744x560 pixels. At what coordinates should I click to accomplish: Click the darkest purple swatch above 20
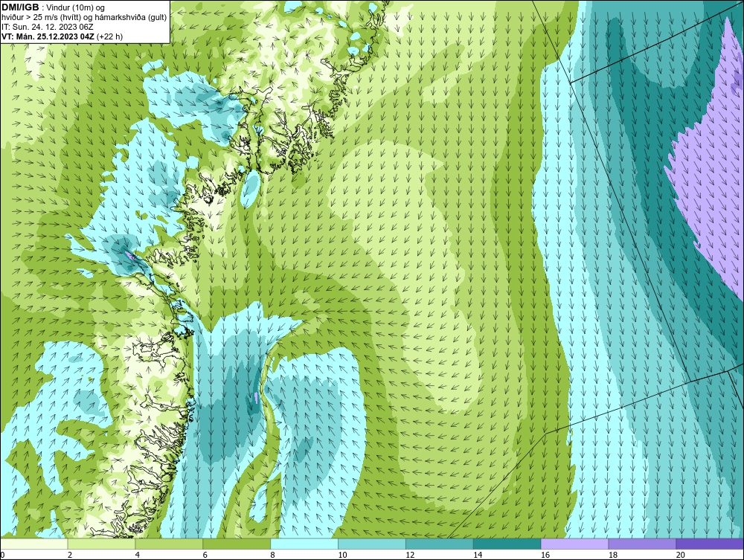710,544
